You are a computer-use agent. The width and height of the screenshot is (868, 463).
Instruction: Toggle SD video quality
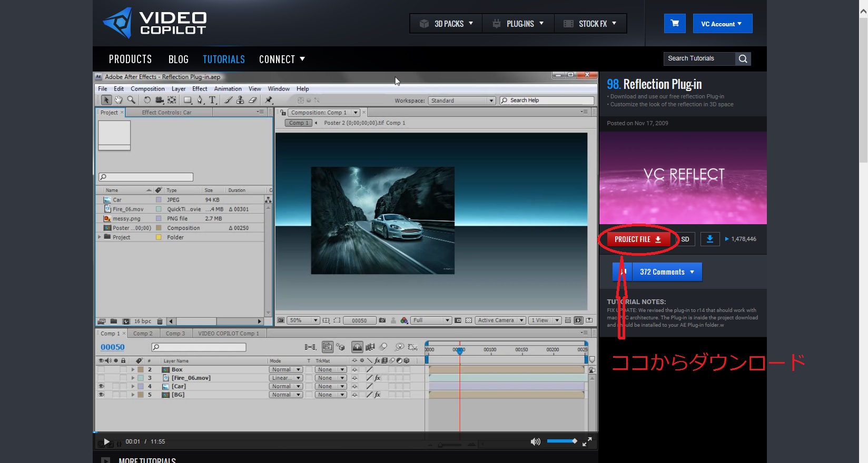pos(685,239)
